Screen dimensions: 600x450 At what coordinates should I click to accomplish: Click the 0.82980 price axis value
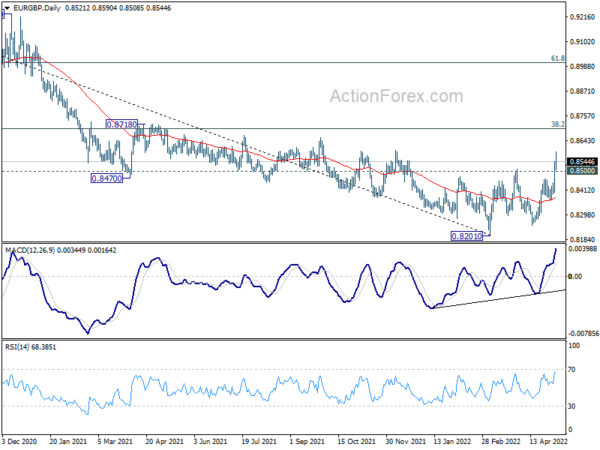(582, 215)
